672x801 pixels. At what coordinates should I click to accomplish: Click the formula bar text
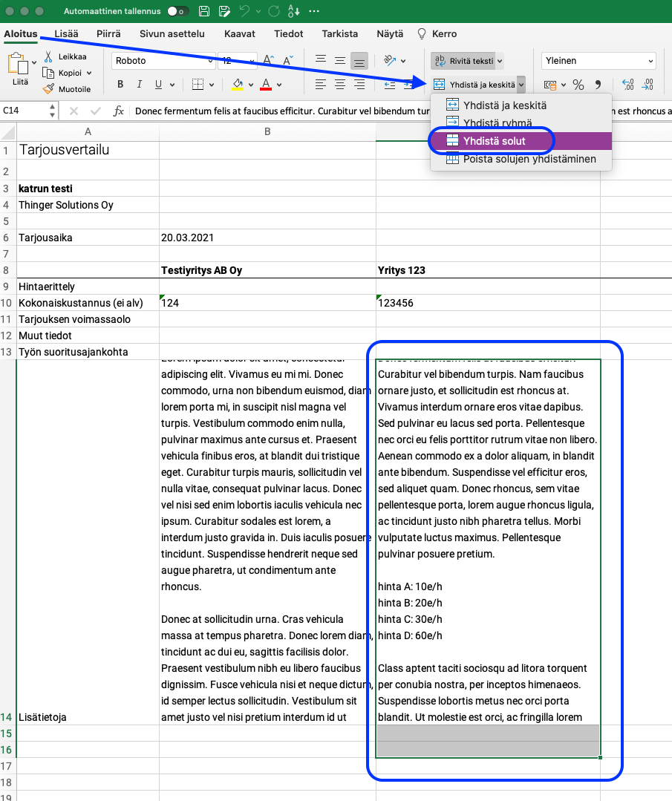(x=283, y=111)
